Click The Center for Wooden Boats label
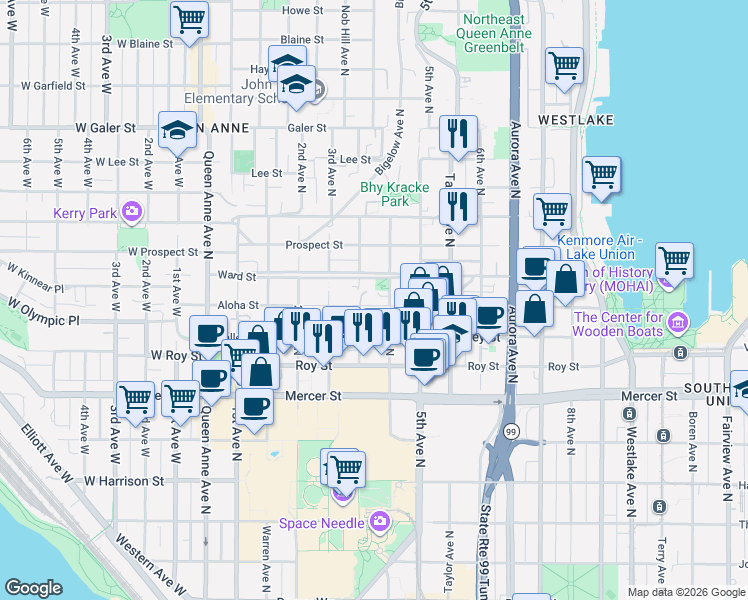Viewport: 748px width, 600px height. [x=618, y=324]
